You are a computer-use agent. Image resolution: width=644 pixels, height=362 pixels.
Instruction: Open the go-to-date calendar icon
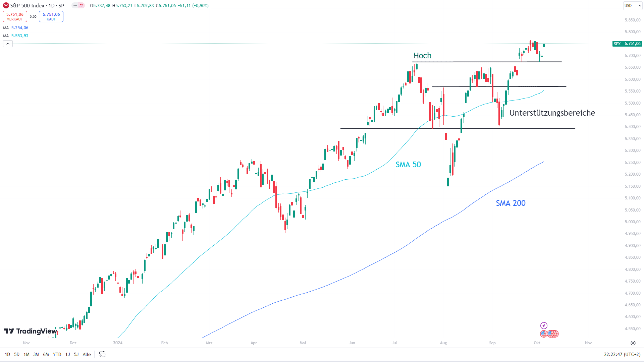tap(102, 354)
